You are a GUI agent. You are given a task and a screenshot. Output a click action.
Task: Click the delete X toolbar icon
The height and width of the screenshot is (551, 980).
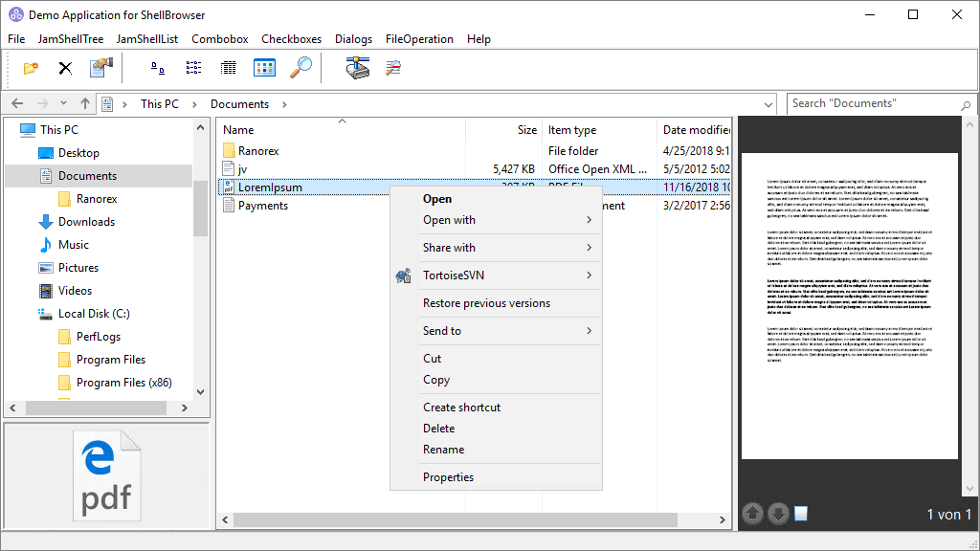click(65, 68)
